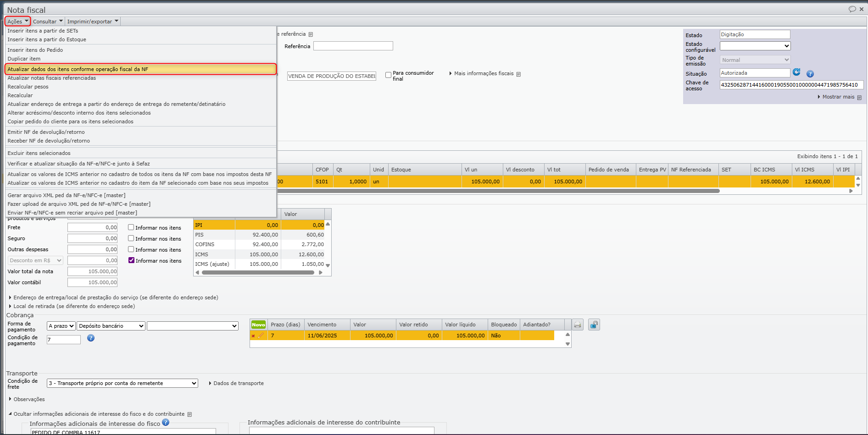
Task: Click items table scroll-down arrow
Action: 858,185
